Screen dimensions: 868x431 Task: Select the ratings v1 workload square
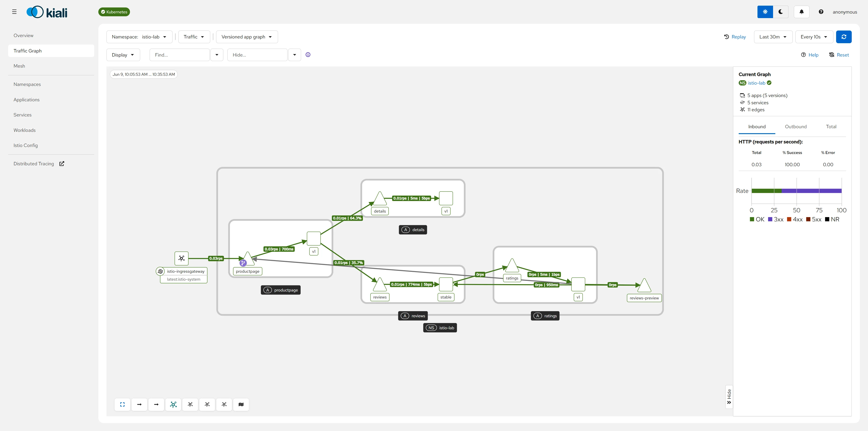(578, 284)
